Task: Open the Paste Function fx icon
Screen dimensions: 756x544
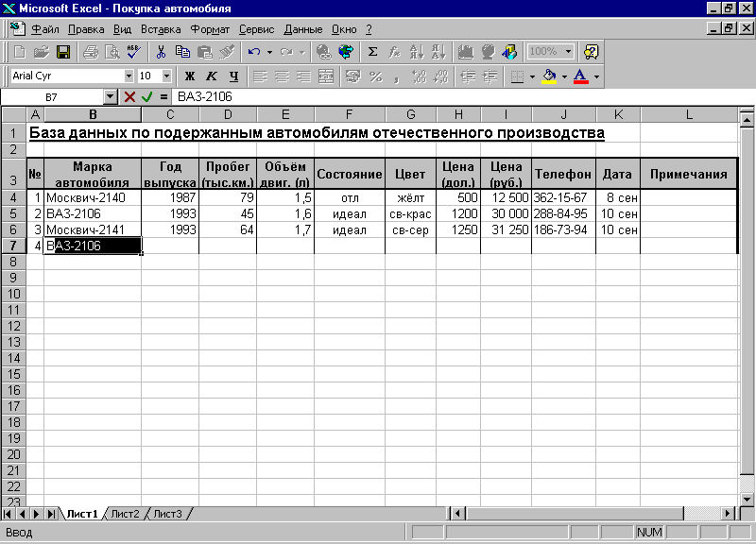Action: (394, 52)
